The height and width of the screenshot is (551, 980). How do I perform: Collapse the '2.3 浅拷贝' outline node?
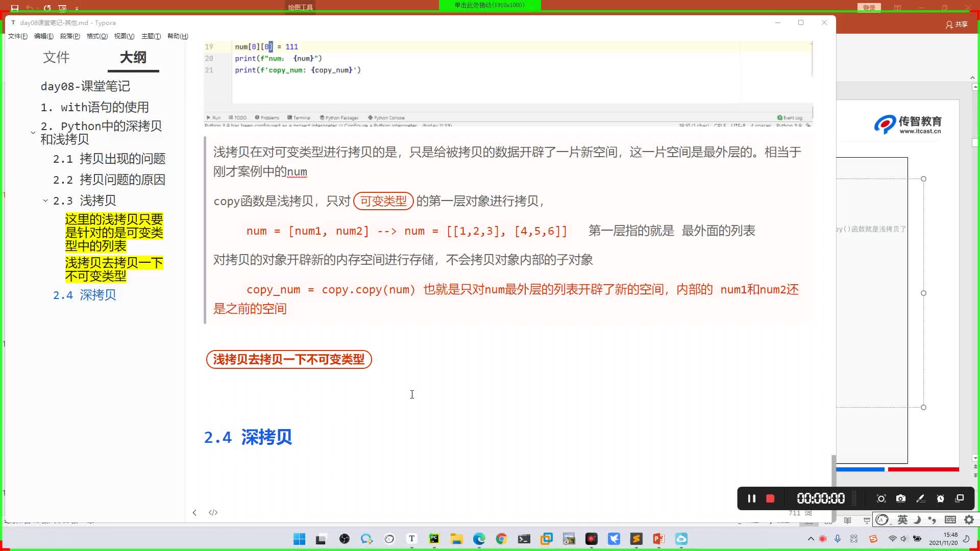45,201
